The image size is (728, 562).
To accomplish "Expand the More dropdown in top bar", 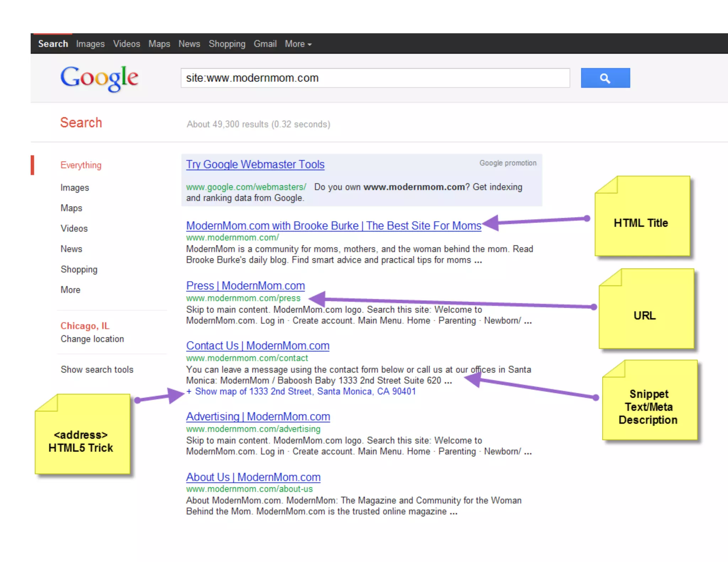I will click(298, 44).
